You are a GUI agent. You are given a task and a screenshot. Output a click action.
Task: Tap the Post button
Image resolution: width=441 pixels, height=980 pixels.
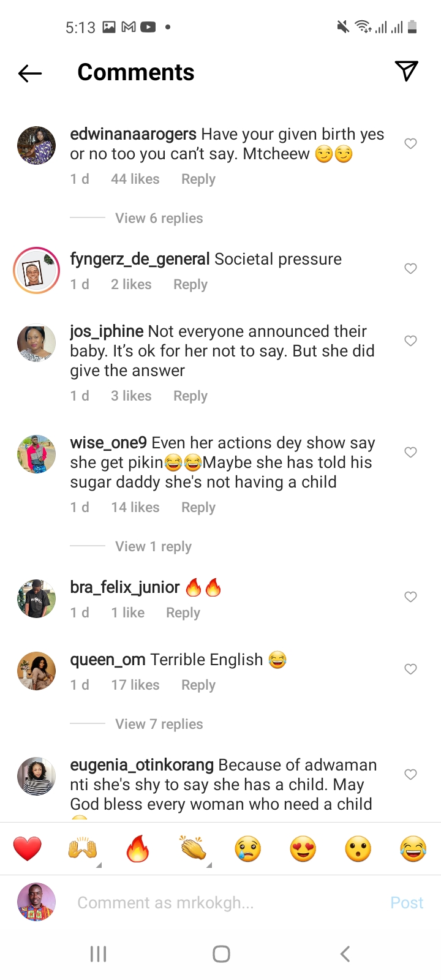(407, 903)
